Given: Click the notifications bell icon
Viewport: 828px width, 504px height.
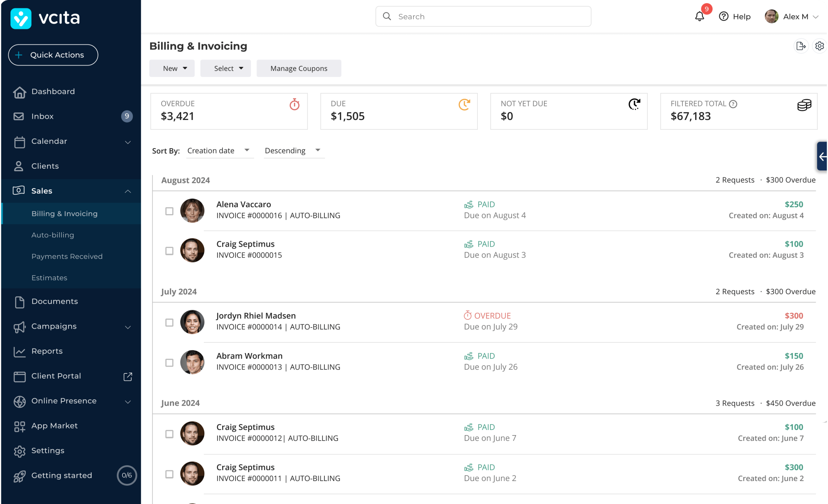Looking at the screenshot, I should [x=699, y=16].
